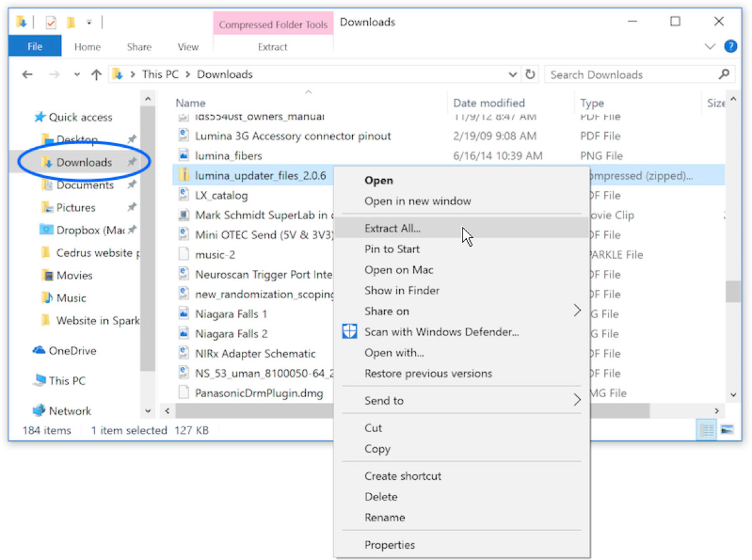Viewport: 752px width, 560px height.
Task: Open the address bar history dropdown
Action: coord(513,75)
